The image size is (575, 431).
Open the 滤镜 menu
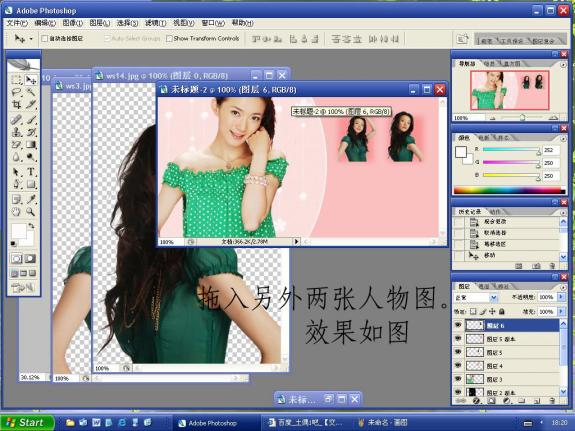(x=155, y=23)
